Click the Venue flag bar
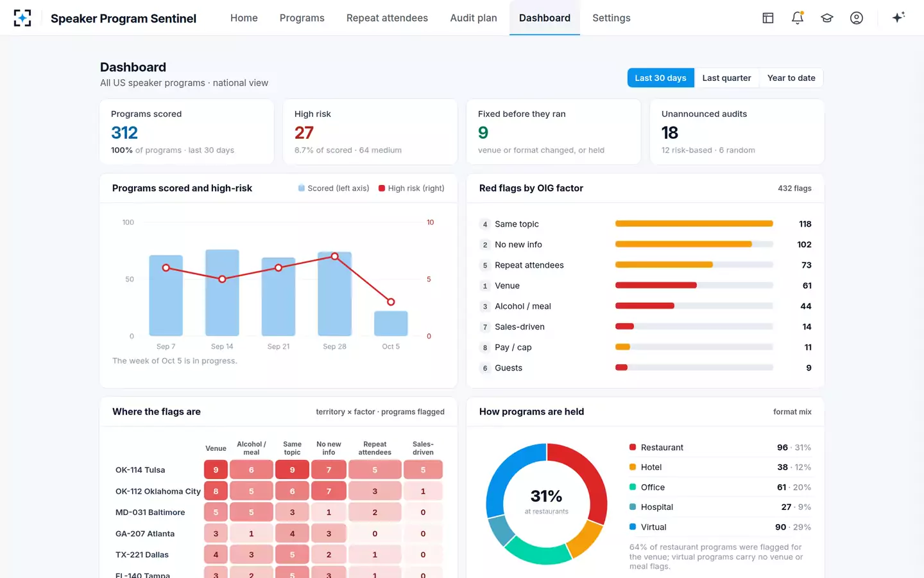The height and width of the screenshot is (578, 924). click(656, 286)
